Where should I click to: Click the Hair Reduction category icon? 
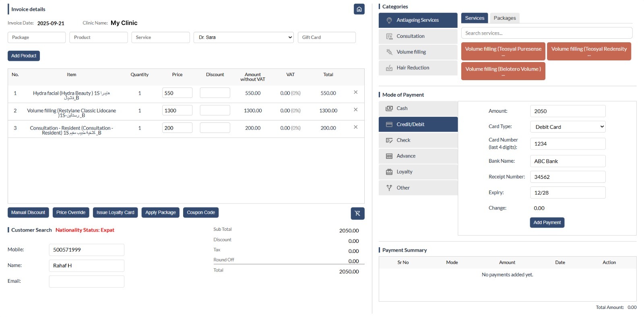(389, 68)
